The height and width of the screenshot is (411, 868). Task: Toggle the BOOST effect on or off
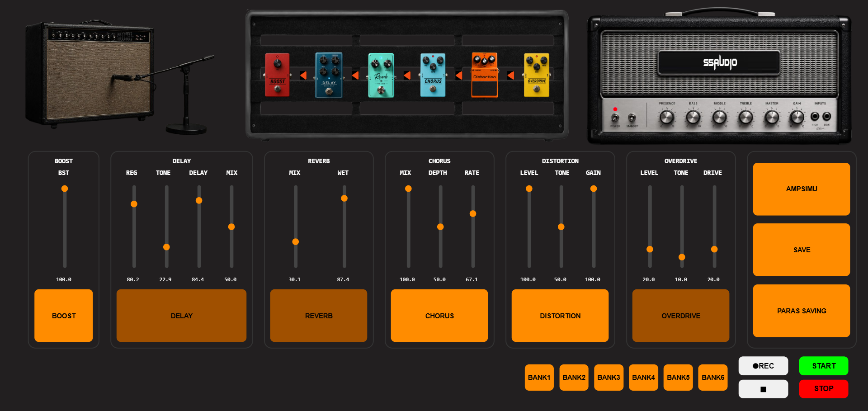click(x=64, y=316)
